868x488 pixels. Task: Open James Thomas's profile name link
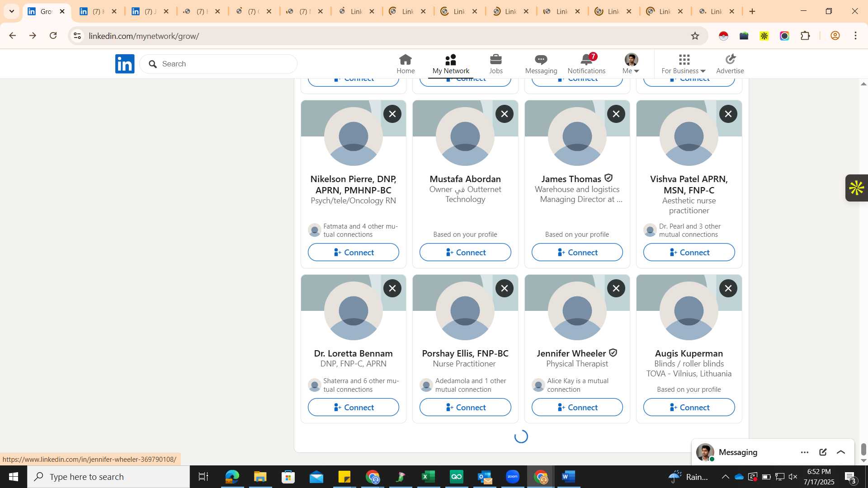[571, 179]
